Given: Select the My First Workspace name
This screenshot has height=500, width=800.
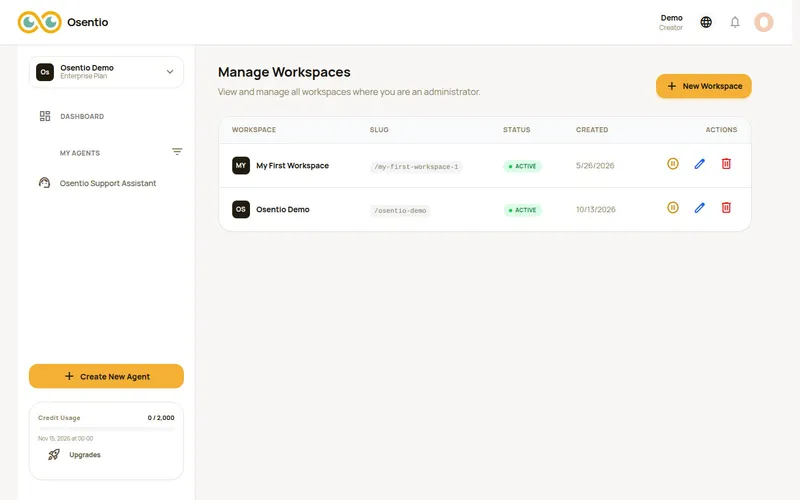Looking at the screenshot, I should coord(292,165).
